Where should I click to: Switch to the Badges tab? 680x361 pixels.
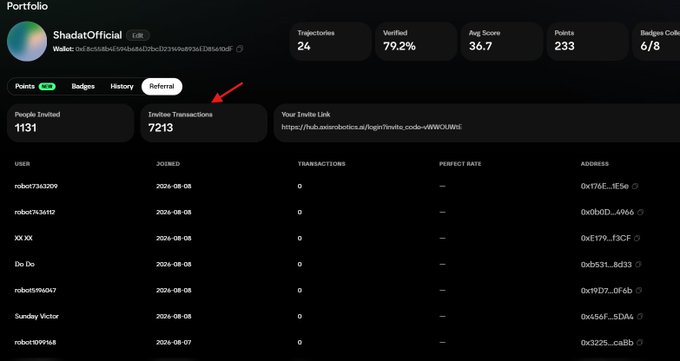83,86
